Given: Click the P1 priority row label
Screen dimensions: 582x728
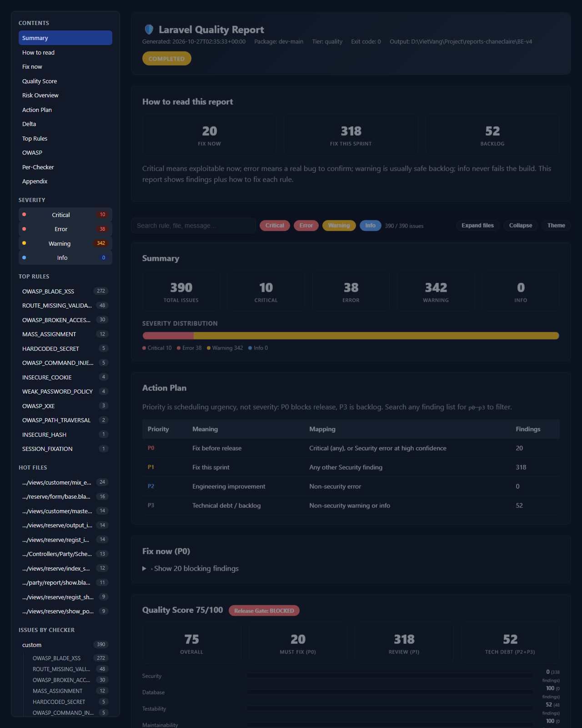Looking at the screenshot, I should click(151, 467).
